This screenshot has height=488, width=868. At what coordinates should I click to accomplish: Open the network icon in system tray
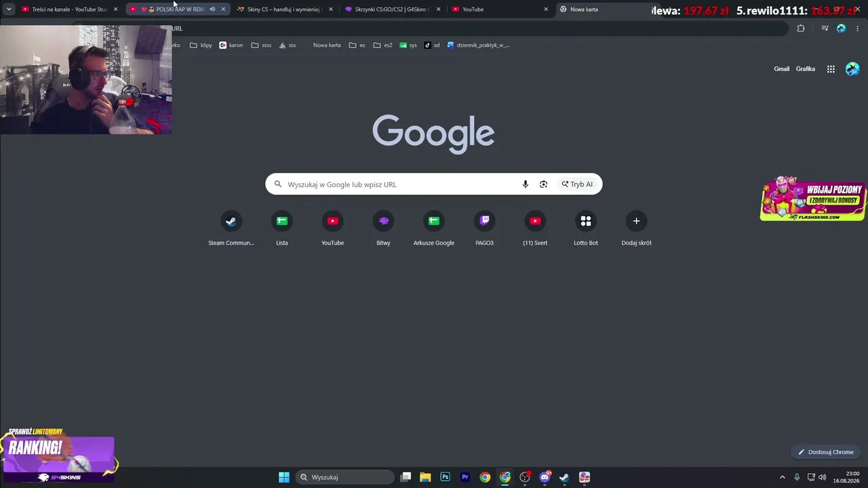(x=811, y=477)
